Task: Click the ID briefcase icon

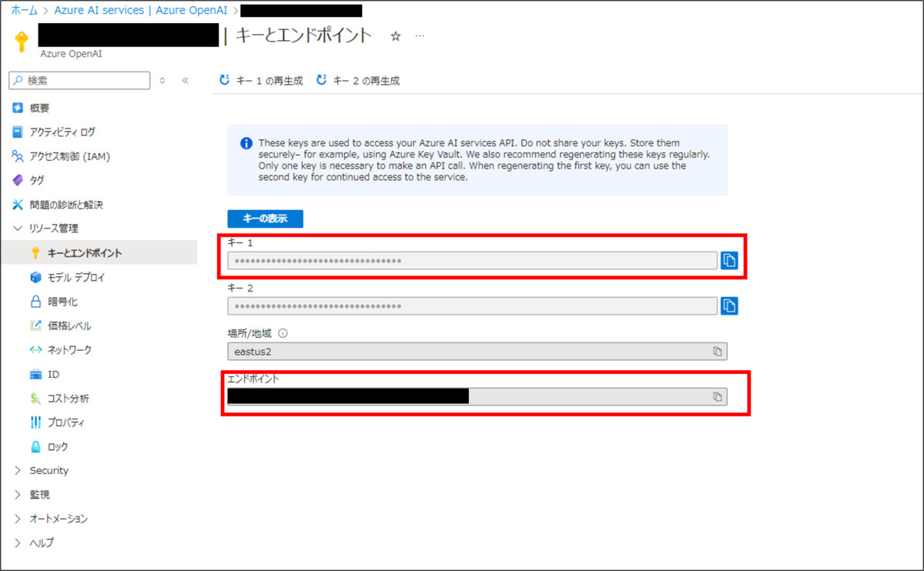Action: [35, 374]
